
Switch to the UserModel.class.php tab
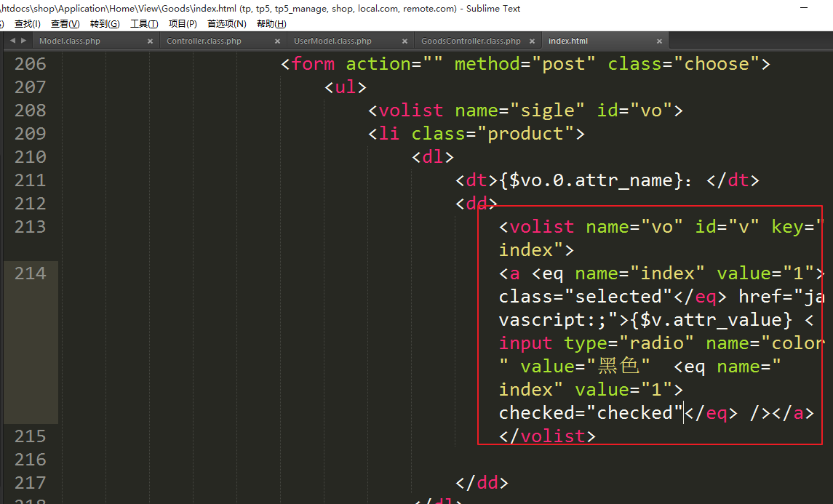332,41
